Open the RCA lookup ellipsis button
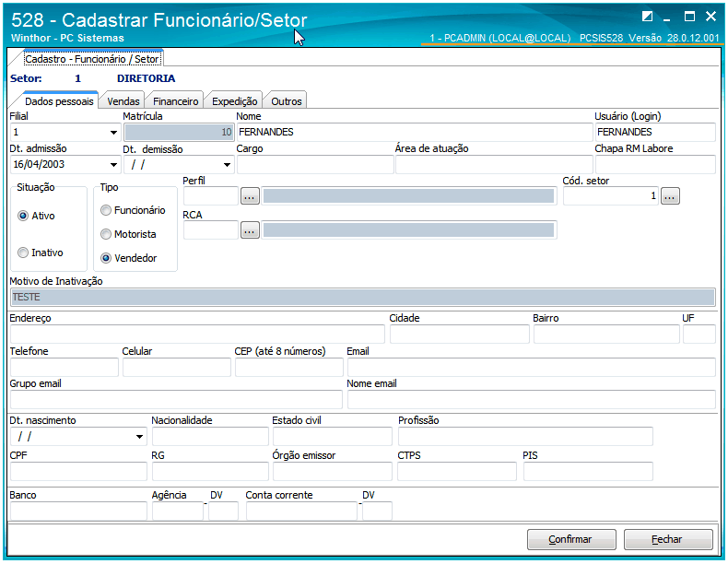This screenshot has width=728, height=564. pos(250,230)
